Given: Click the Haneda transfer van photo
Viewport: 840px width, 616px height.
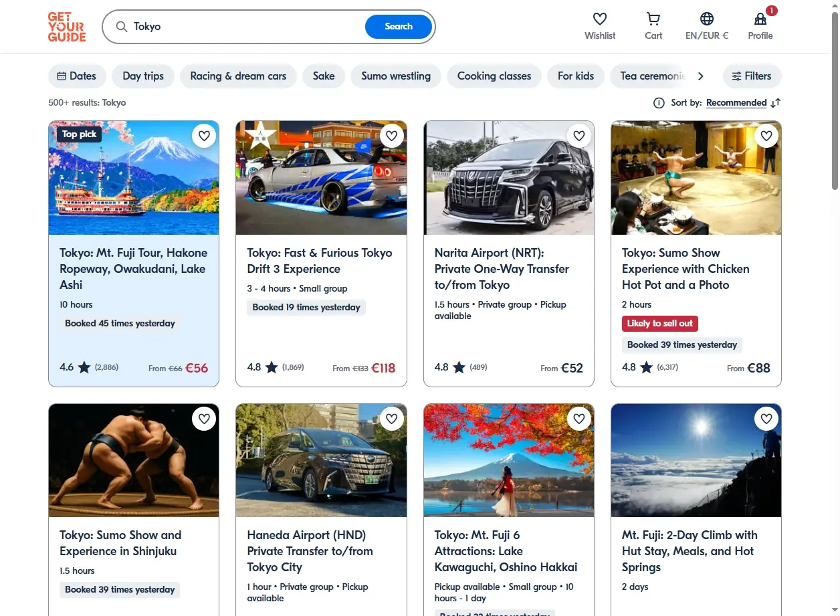Looking at the screenshot, I should click(x=321, y=460).
